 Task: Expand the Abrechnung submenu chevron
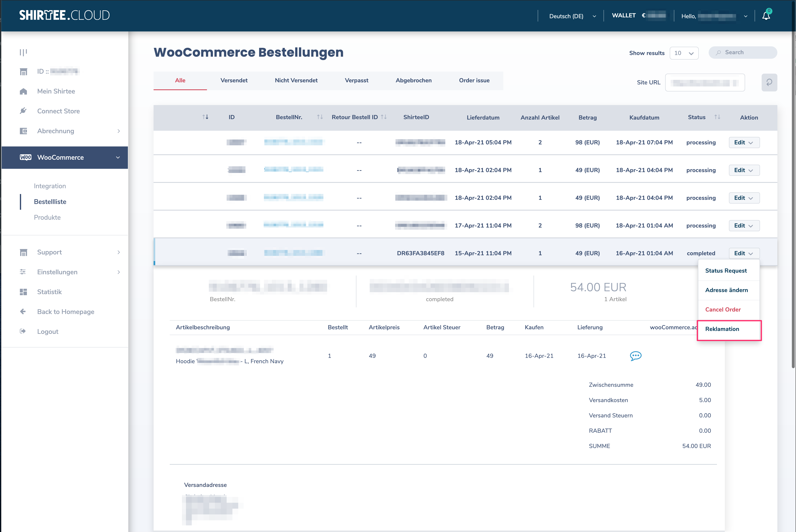pos(118,131)
